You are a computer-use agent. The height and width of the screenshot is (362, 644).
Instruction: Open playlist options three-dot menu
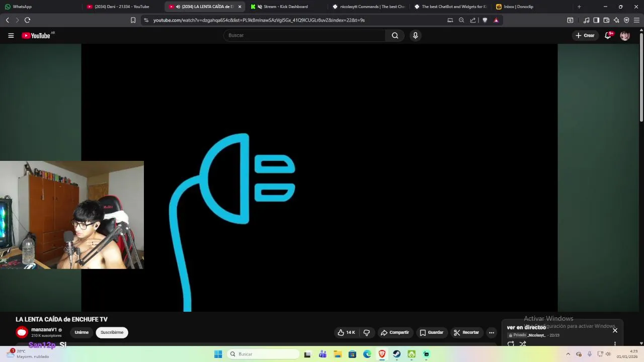615,344
